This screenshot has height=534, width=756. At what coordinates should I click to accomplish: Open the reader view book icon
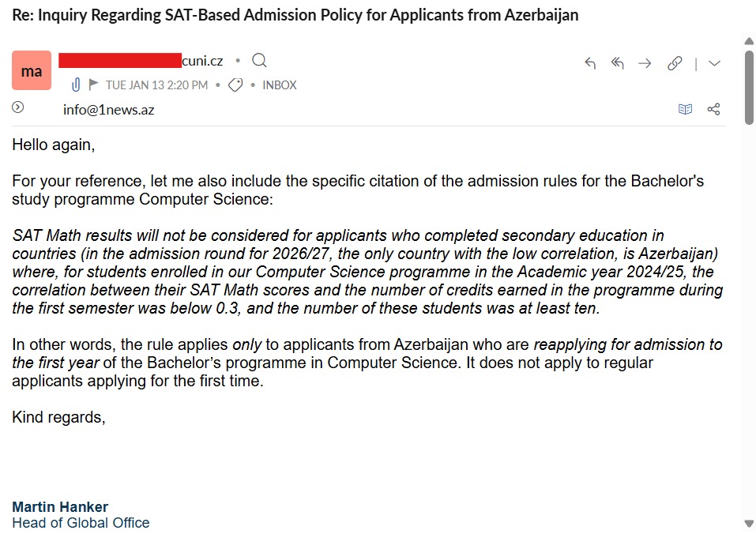point(685,110)
